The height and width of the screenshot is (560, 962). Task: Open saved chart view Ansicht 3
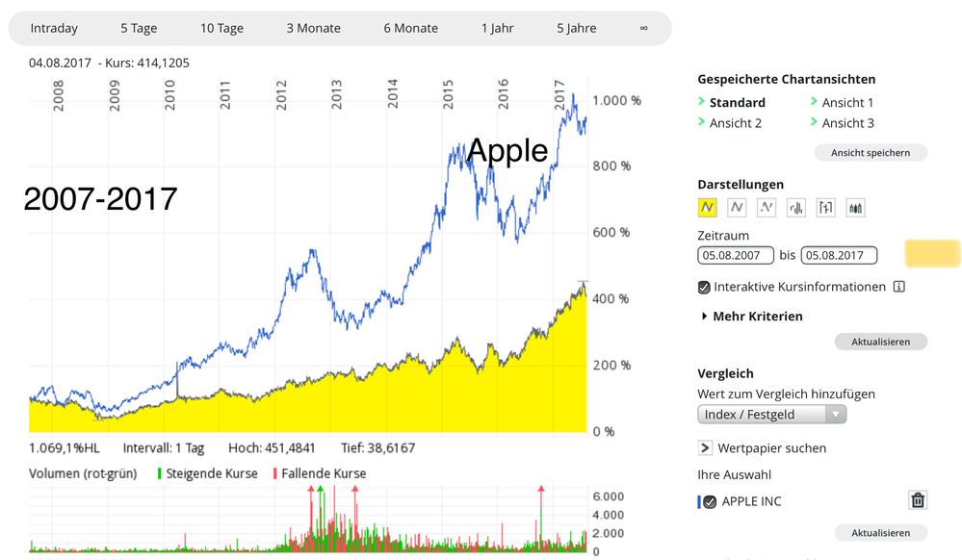(847, 123)
